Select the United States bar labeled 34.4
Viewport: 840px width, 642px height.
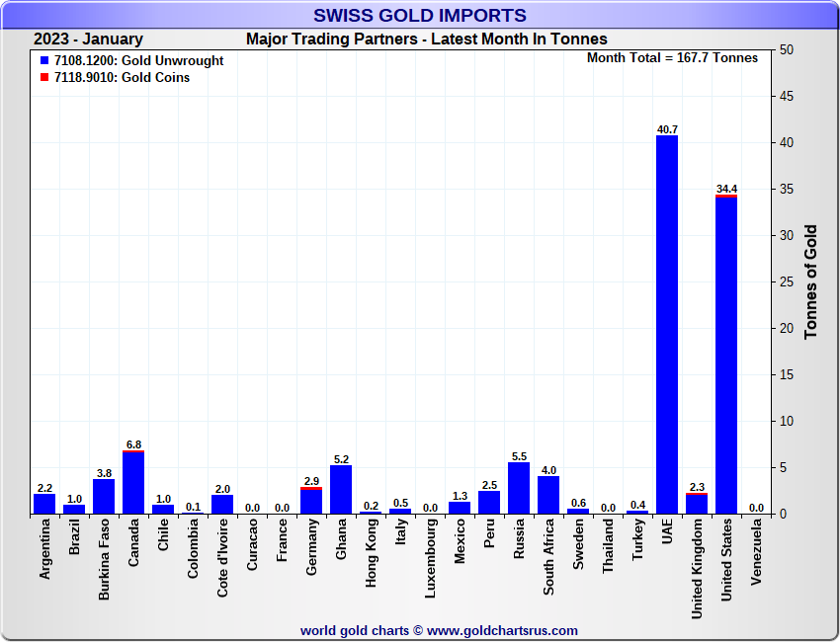[726, 354]
